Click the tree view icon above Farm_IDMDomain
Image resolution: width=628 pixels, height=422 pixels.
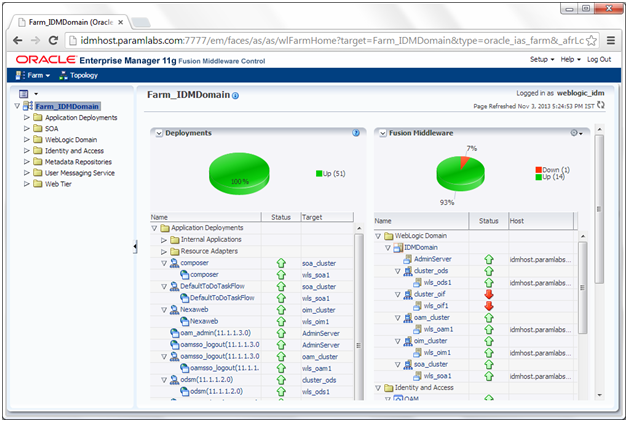(x=24, y=94)
